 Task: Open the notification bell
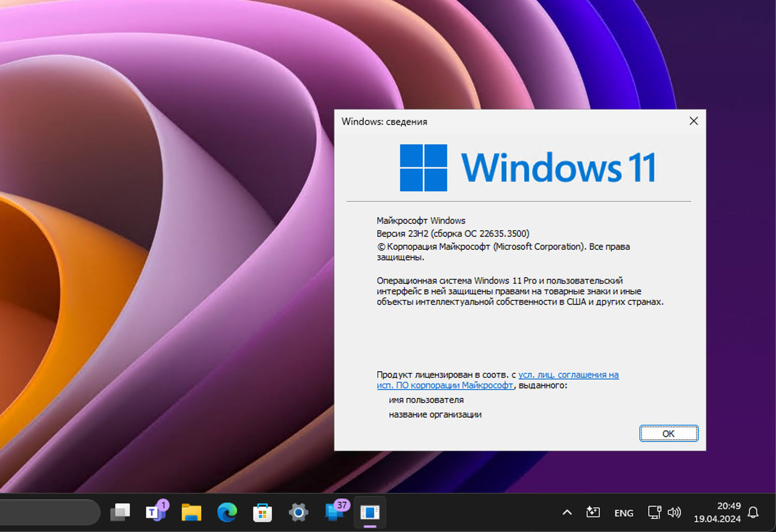point(754,512)
